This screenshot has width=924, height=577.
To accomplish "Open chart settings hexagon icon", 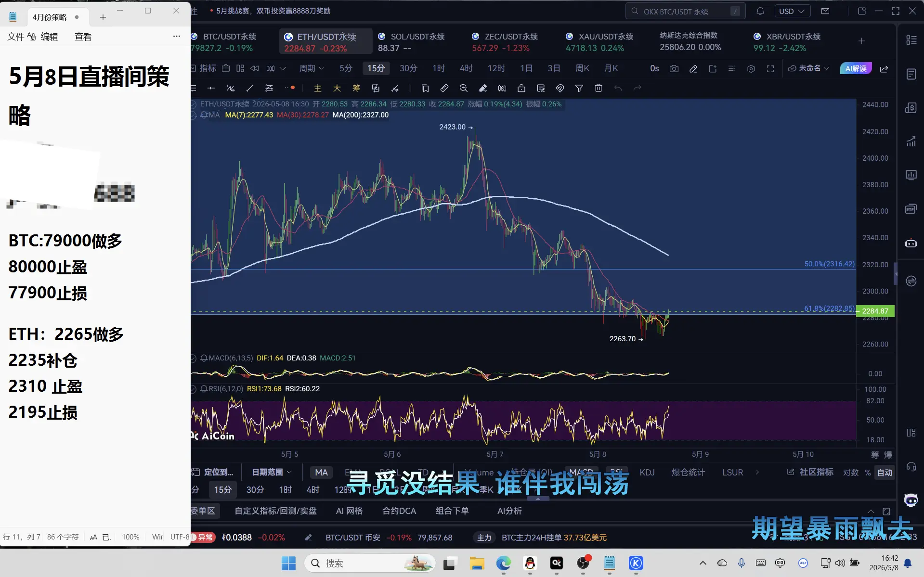I will tap(751, 69).
